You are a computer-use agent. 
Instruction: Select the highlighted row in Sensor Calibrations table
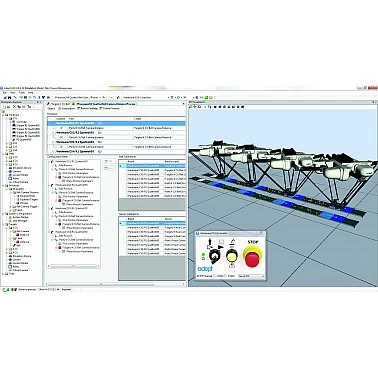tap(153, 223)
